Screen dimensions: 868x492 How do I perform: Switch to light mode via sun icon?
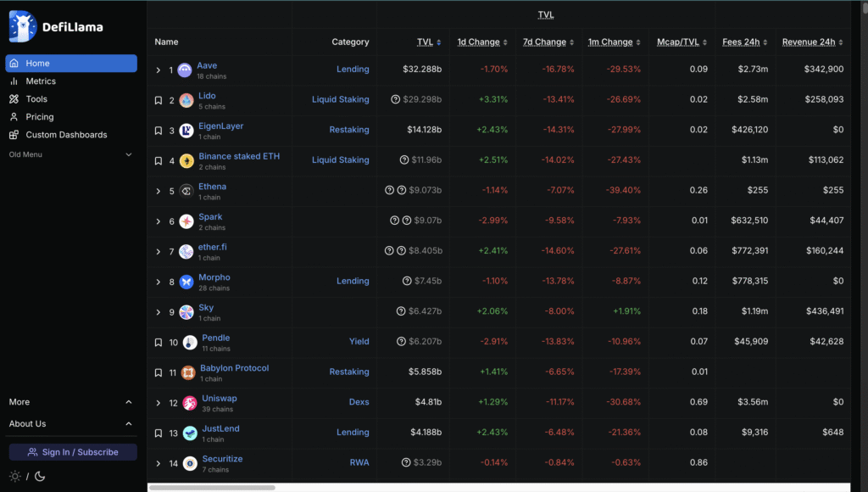tap(15, 477)
